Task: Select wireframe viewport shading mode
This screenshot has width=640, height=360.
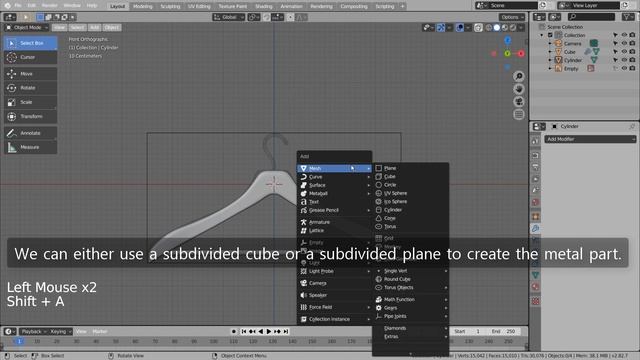Action: [x=489, y=27]
